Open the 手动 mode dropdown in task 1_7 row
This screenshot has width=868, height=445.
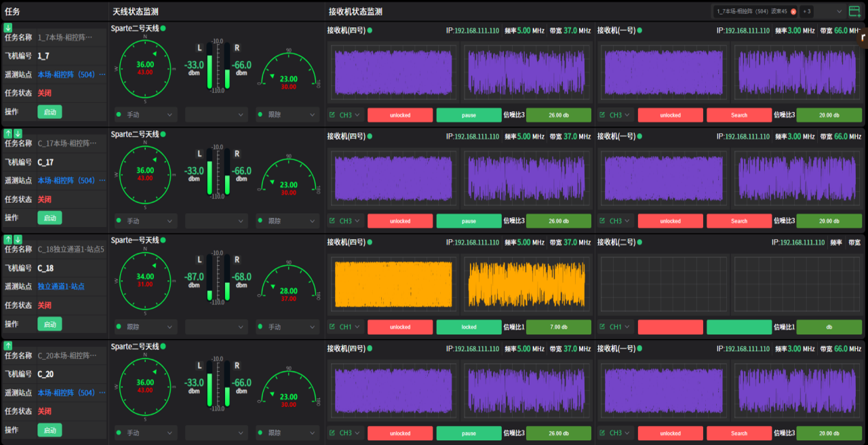click(145, 115)
